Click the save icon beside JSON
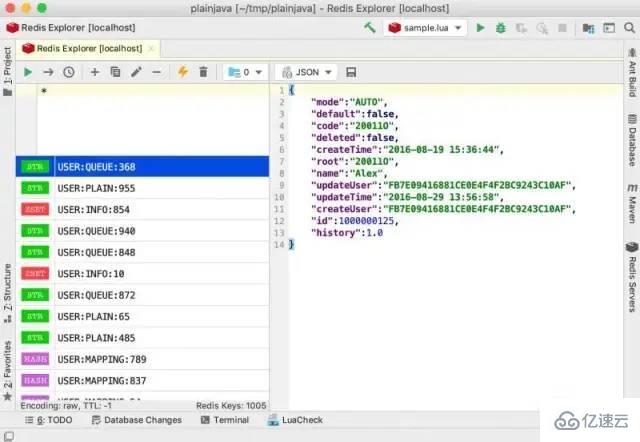Image resolution: width=640 pixels, height=442 pixels. click(351, 72)
